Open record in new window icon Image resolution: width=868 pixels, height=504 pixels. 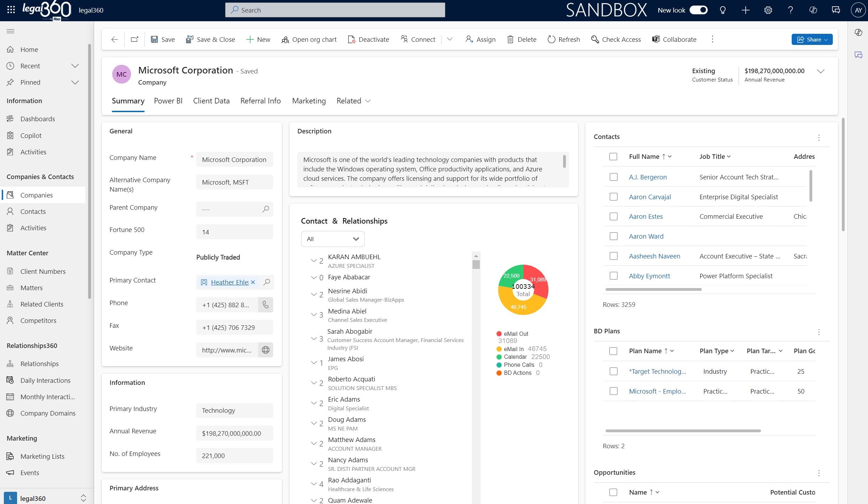click(x=135, y=39)
